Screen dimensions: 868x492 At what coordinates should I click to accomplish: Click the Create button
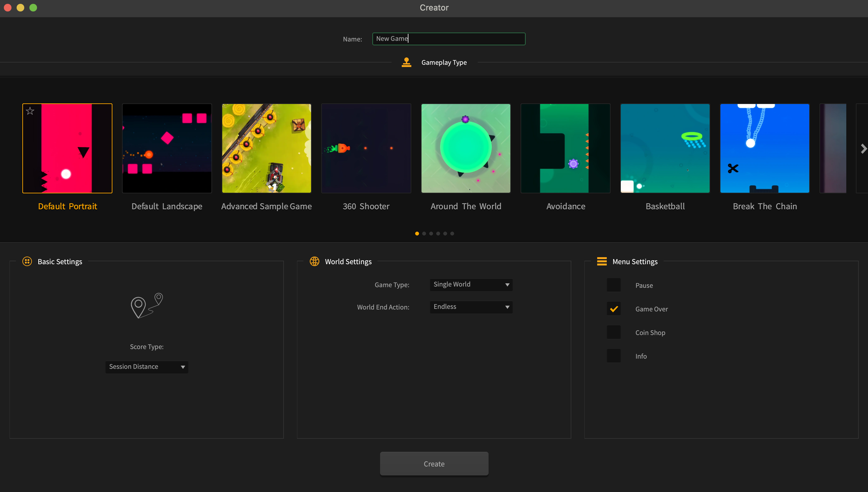[434, 464]
